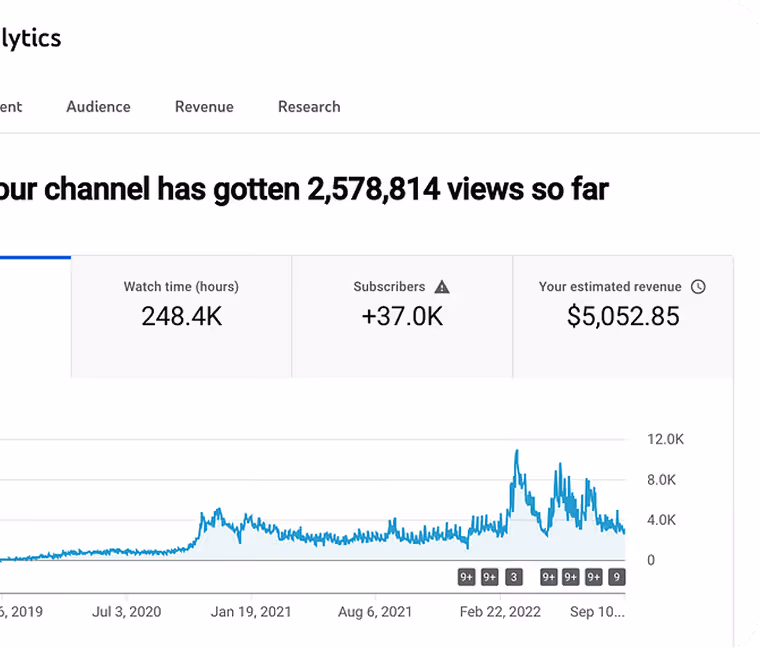Click the Subscribers warning triangle icon
Image resolution: width=760 pixels, height=648 pixels.
[x=442, y=287]
